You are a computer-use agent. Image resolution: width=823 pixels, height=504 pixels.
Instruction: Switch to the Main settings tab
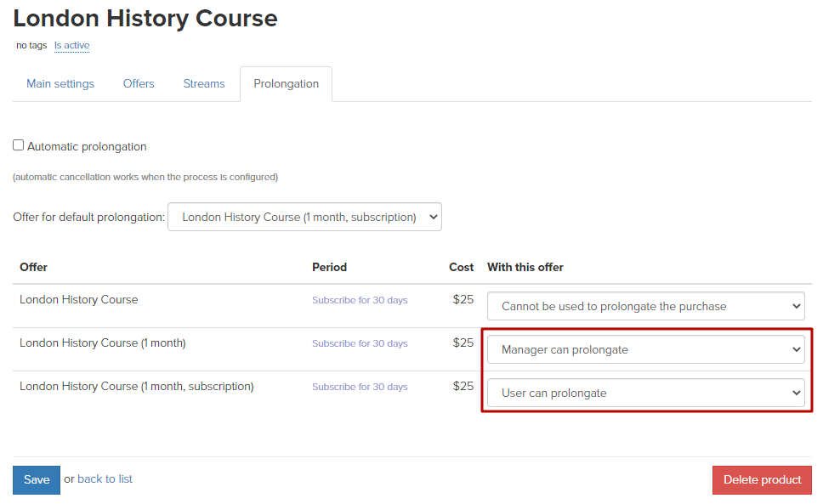(60, 84)
